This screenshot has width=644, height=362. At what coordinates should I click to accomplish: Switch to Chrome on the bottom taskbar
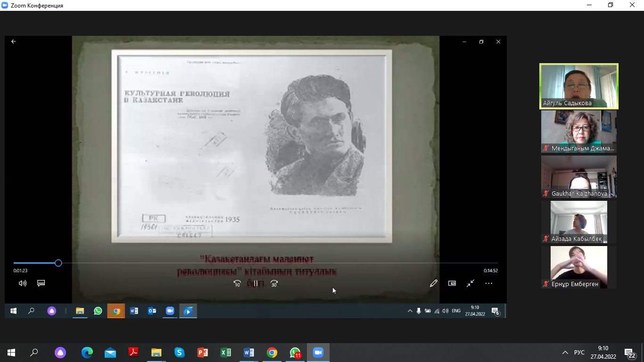point(272,353)
